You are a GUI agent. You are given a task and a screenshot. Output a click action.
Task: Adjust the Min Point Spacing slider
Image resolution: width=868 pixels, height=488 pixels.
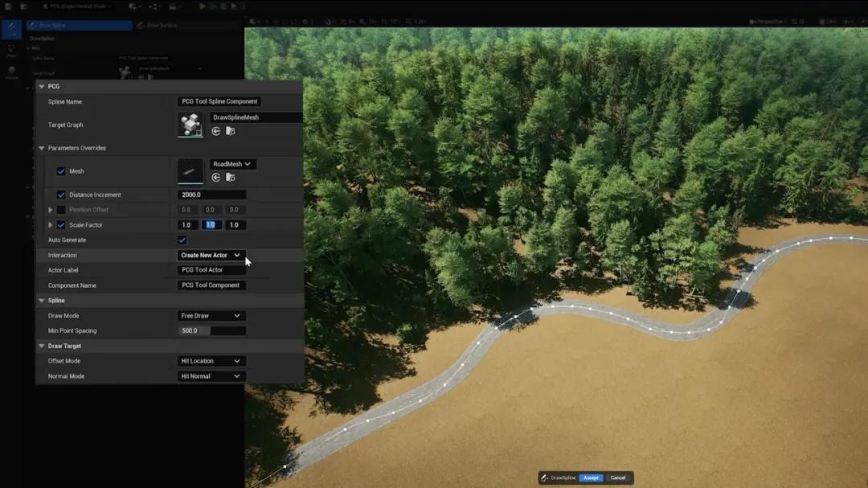point(211,331)
